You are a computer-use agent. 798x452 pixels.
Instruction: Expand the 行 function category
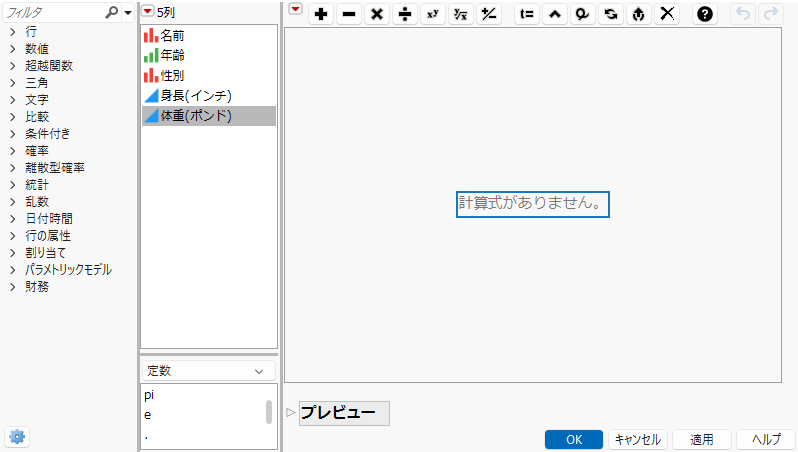pos(13,32)
